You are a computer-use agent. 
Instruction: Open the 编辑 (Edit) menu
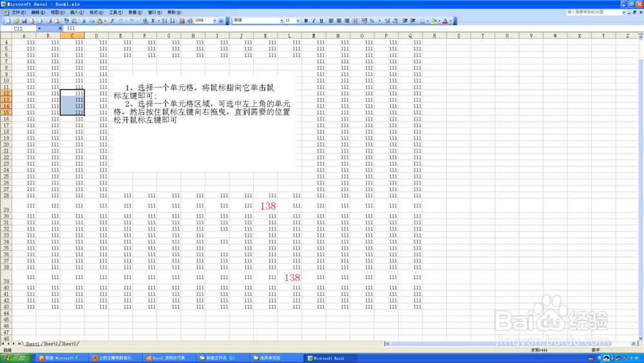(x=38, y=12)
